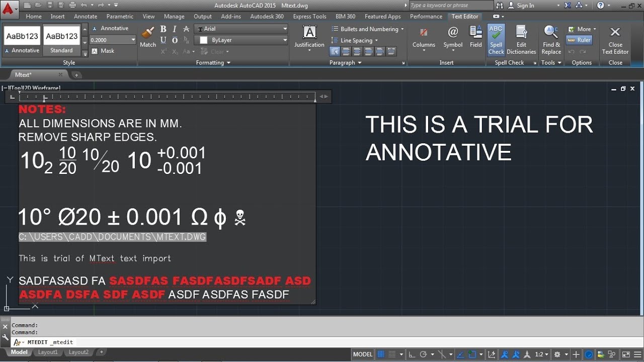Open the Columns tool
This screenshot has height=362, width=644.
click(x=424, y=38)
